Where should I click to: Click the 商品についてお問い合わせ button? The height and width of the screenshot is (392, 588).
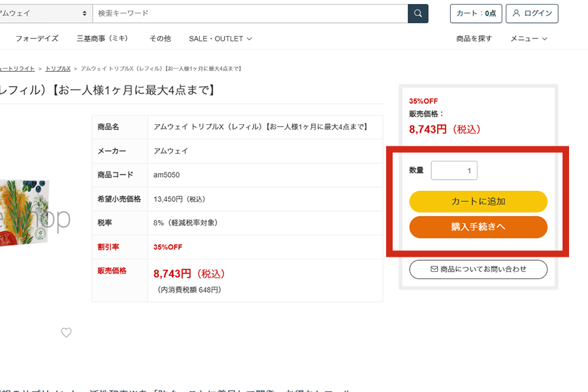click(478, 269)
